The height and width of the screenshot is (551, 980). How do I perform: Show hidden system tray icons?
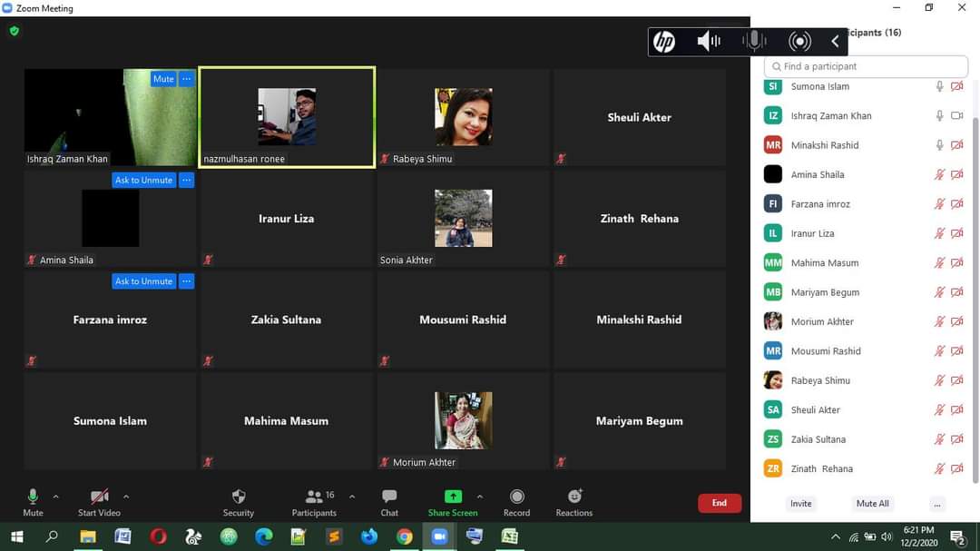click(836, 536)
